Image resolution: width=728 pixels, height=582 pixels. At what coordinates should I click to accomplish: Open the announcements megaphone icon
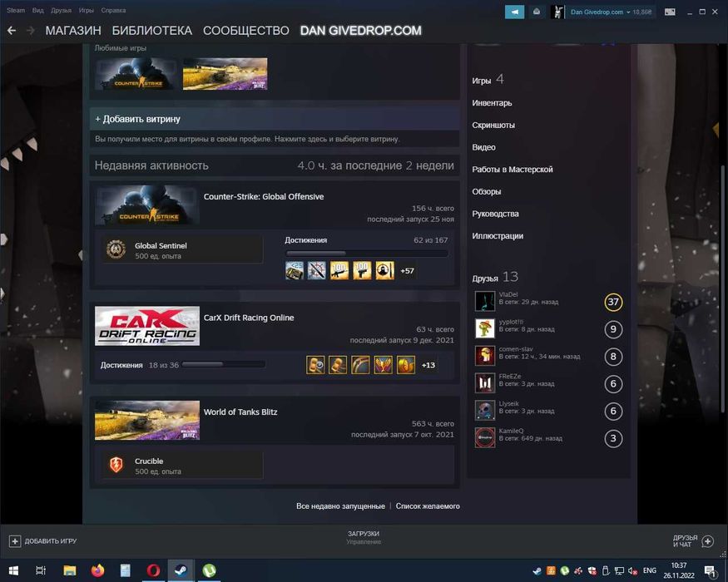514,12
